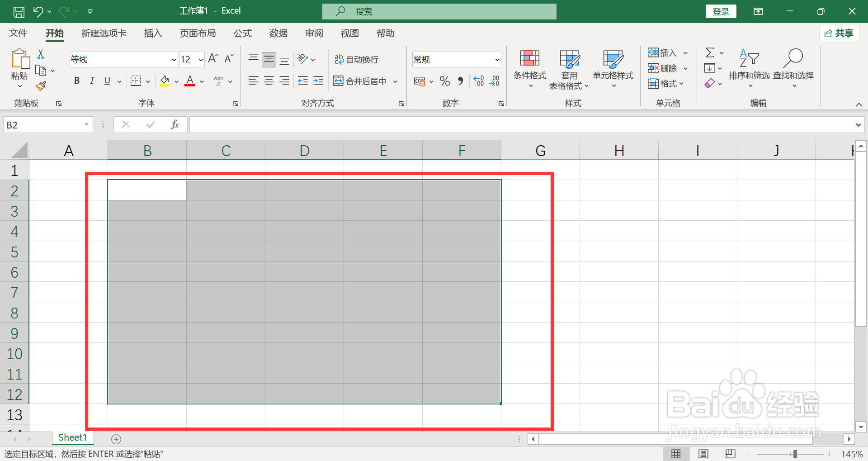Open the File (文件) tab
Viewport: 868px width, 461px height.
[x=18, y=33]
